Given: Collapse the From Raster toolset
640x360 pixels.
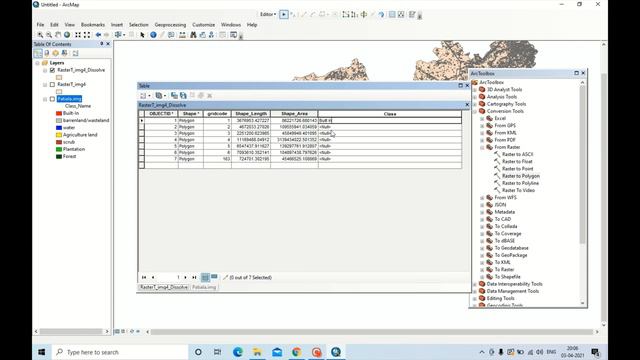Looking at the screenshot, I should click(482, 147).
